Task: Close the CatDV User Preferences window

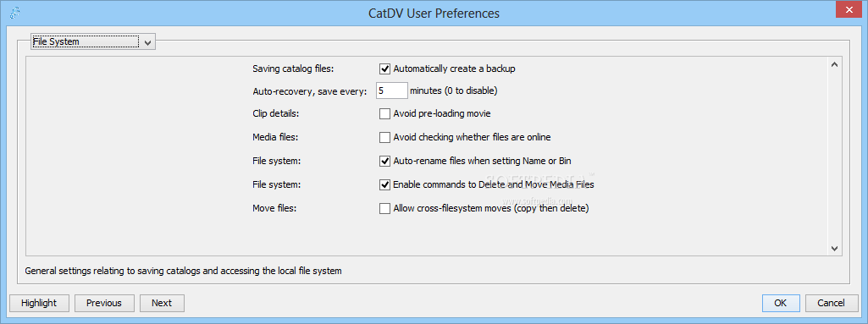Action: [x=847, y=10]
